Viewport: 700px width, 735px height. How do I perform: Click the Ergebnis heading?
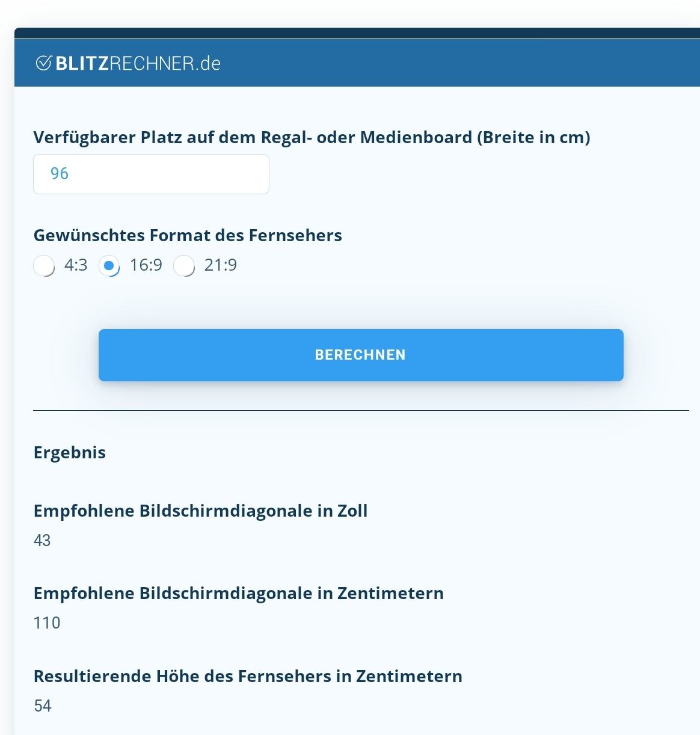pyautogui.click(x=69, y=452)
